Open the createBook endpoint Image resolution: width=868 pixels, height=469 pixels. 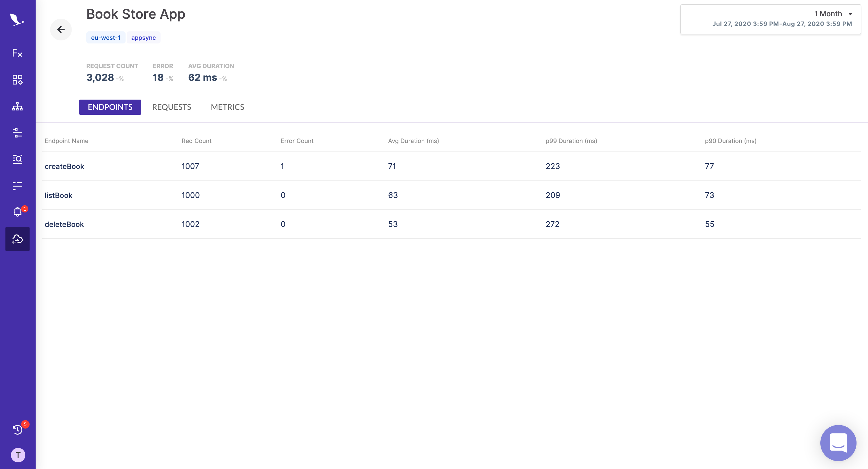pyautogui.click(x=64, y=166)
